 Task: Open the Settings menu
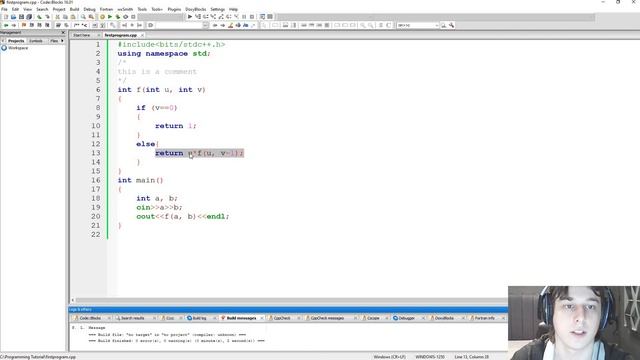217,9
